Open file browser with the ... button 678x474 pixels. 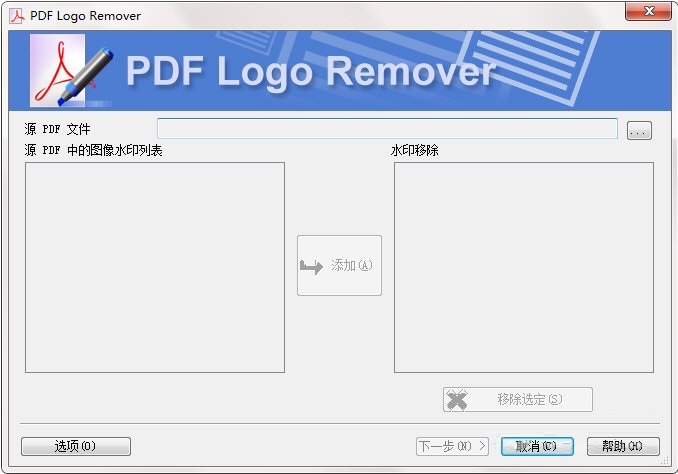(x=639, y=130)
